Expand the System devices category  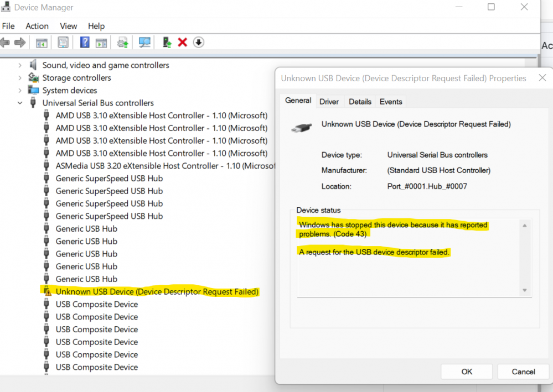coord(20,91)
